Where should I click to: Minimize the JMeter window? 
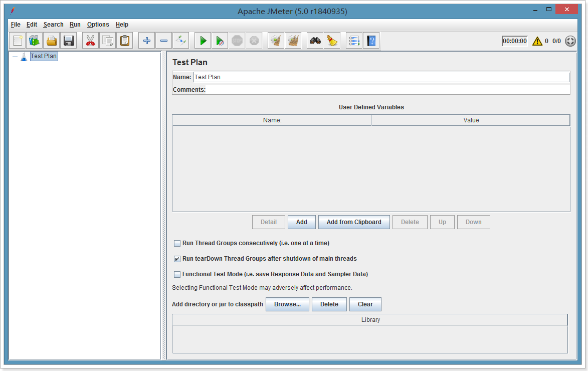(535, 10)
